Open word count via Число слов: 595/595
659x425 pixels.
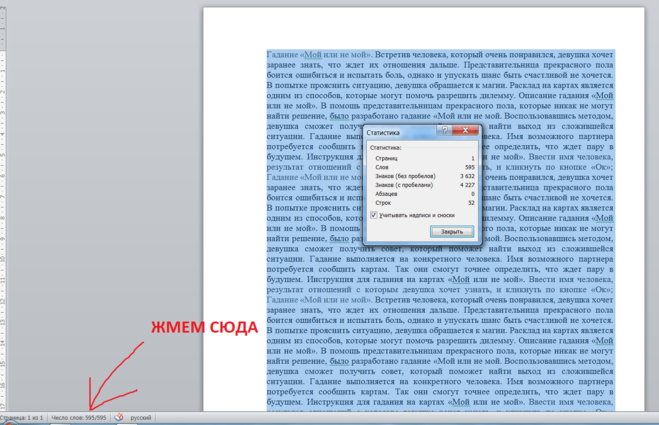point(82,418)
